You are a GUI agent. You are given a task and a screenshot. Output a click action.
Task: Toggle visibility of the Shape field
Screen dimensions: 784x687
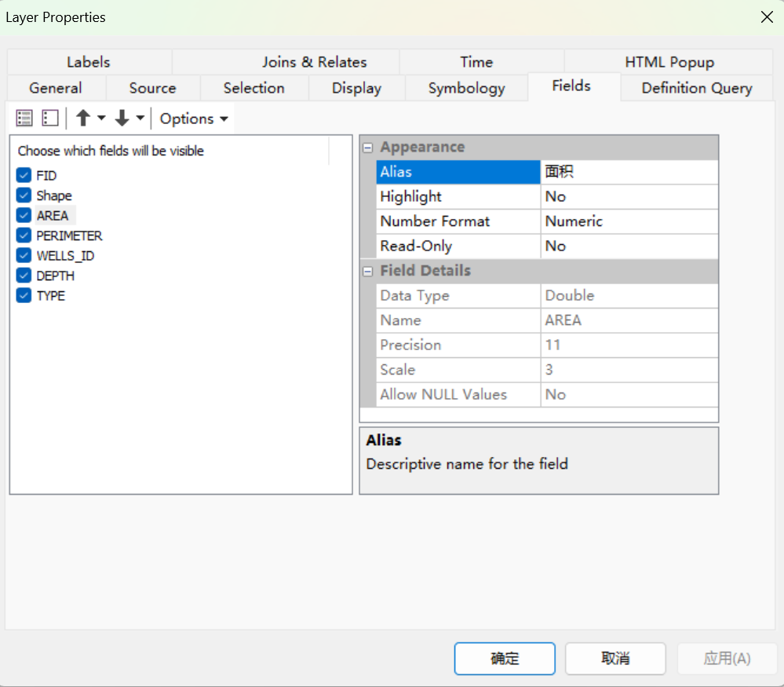[24, 195]
